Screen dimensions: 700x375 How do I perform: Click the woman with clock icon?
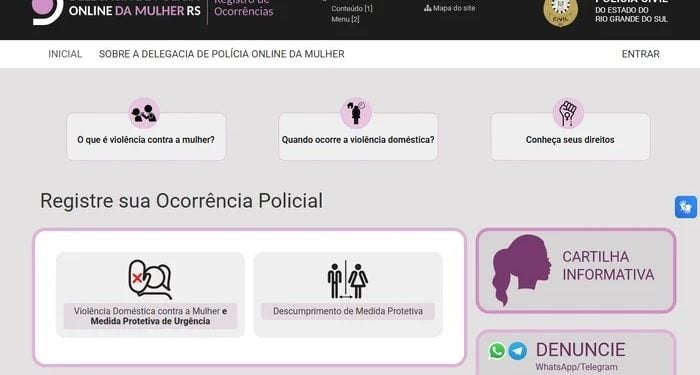tap(356, 113)
